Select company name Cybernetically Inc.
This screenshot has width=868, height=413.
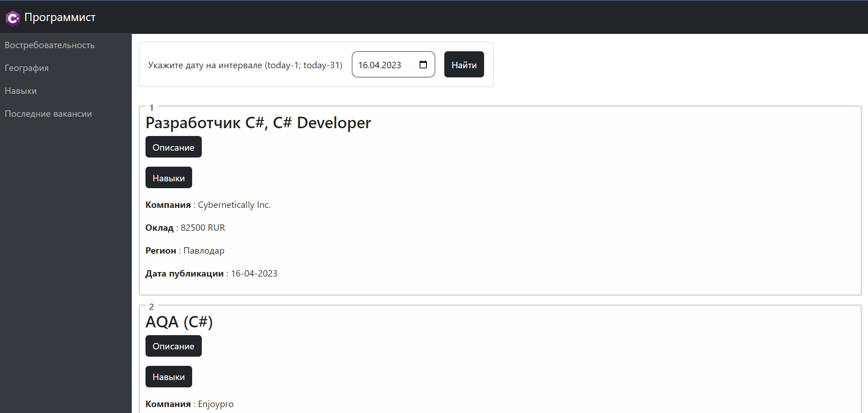[x=234, y=205]
